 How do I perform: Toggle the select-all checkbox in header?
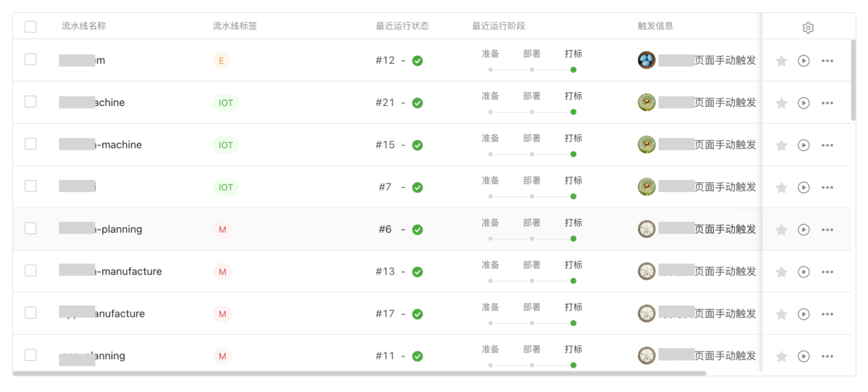31,27
